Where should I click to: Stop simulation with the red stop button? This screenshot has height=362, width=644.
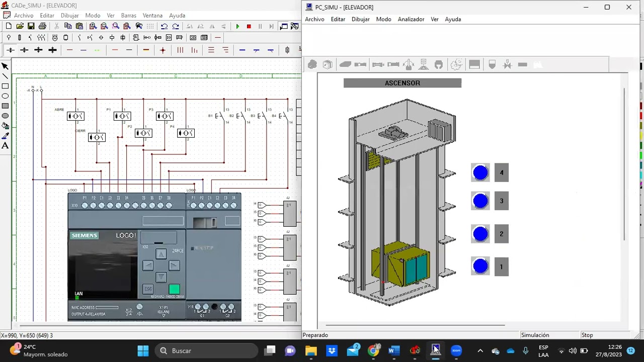(249, 26)
